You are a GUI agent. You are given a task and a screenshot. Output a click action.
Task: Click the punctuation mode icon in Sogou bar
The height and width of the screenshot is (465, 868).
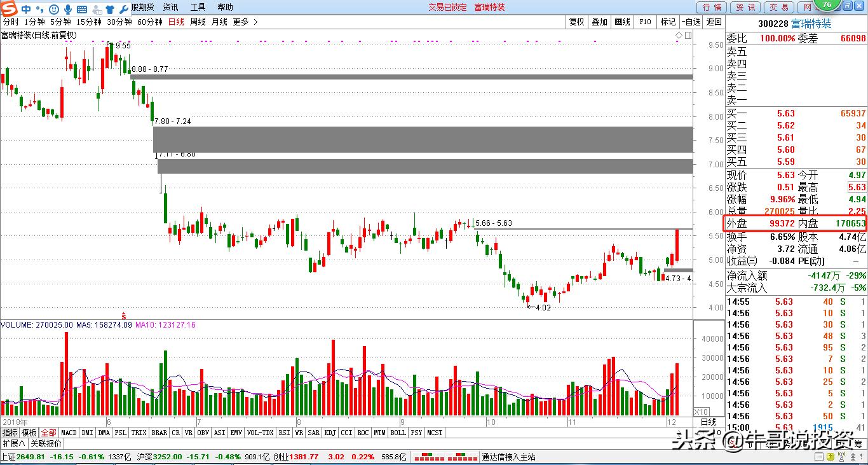[39, 8]
